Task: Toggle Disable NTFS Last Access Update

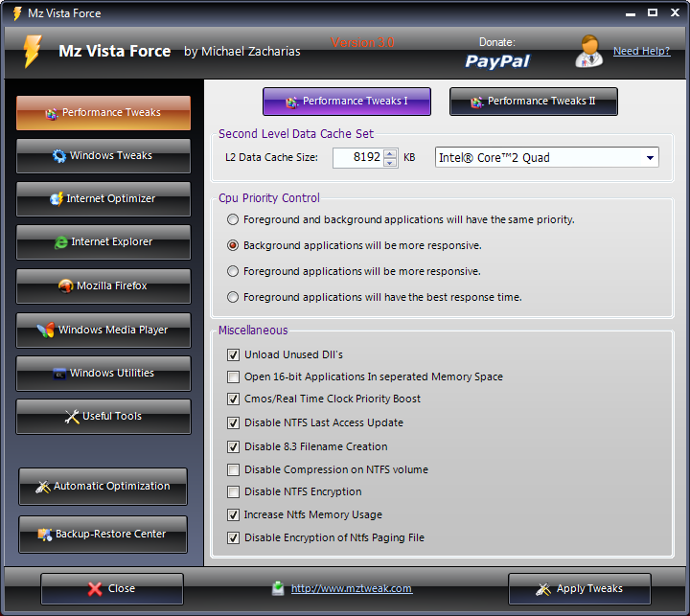Action: [233, 422]
